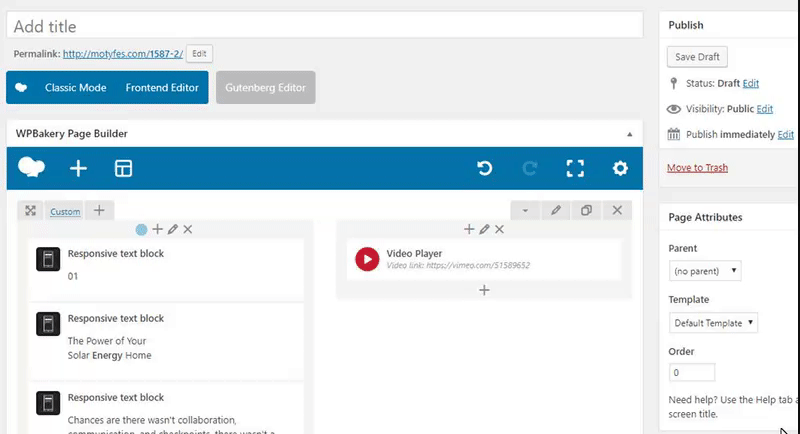
Task: Click the blue circle in the left column controls
Action: pos(141,229)
